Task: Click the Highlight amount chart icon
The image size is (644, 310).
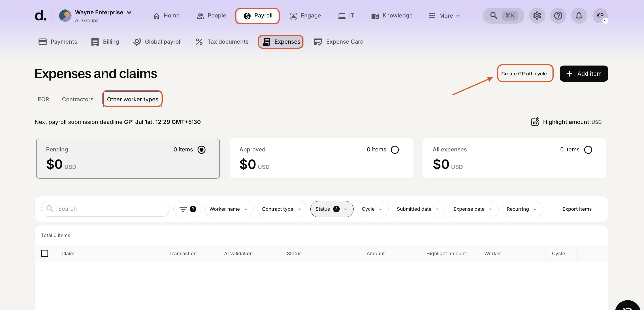Action: (x=535, y=122)
